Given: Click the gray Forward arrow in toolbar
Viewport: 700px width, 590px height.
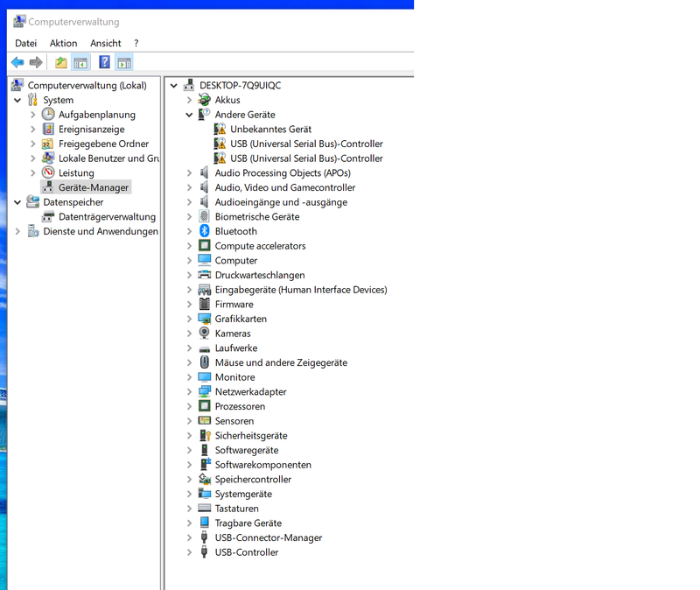Looking at the screenshot, I should coord(36,62).
